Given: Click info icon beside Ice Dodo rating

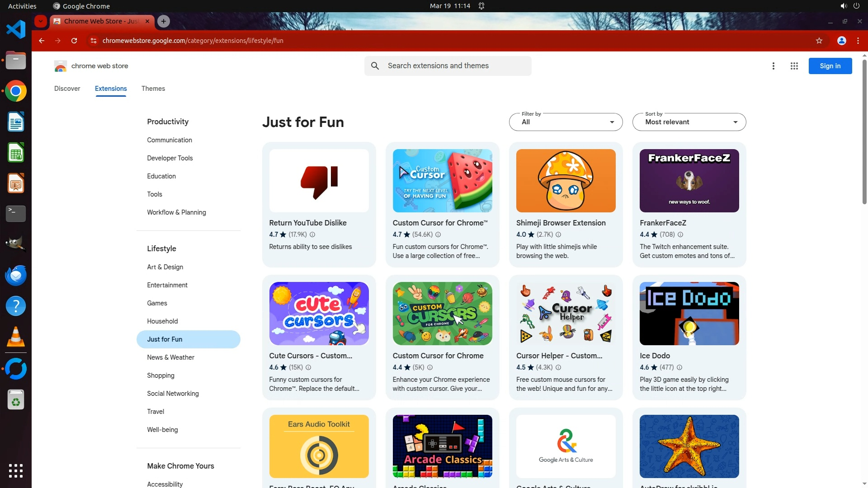Looking at the screenshot, I should point(679,367).
